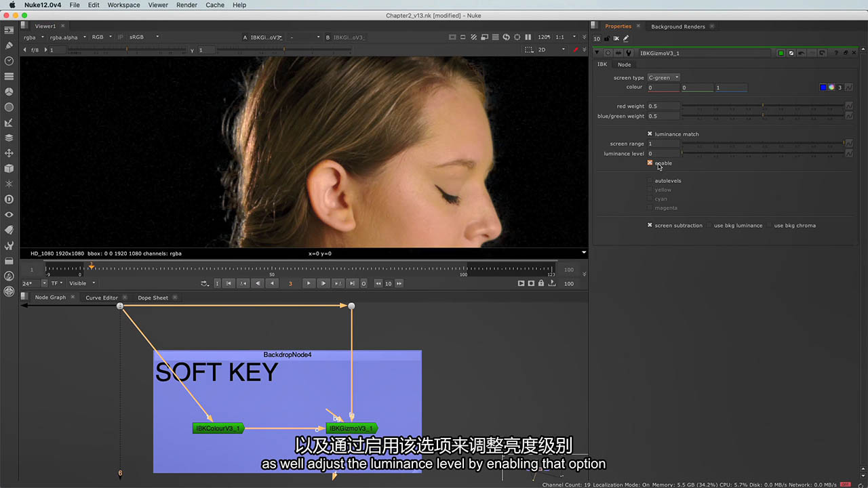Collapse the IBKGizmoV3_1 properties panel
The width and height of the screenshot is (868, 488).
coord(597,53)
